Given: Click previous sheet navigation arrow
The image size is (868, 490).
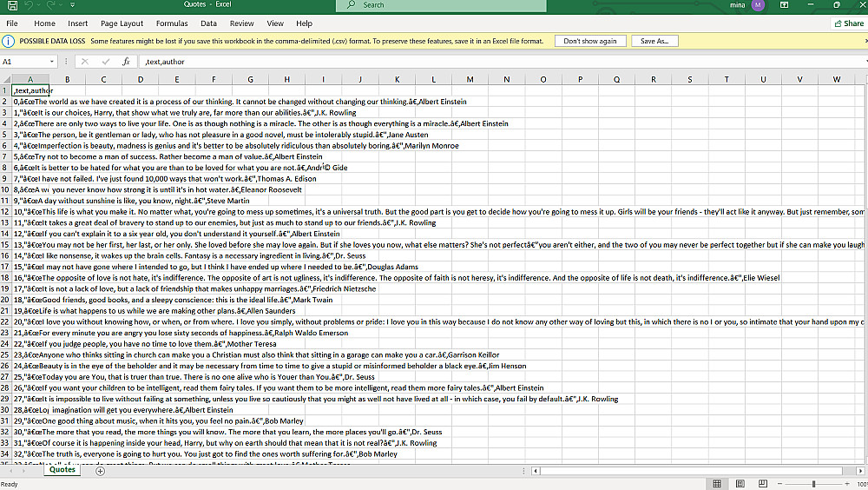Looking at the screenshot, I should coord(10,471).
